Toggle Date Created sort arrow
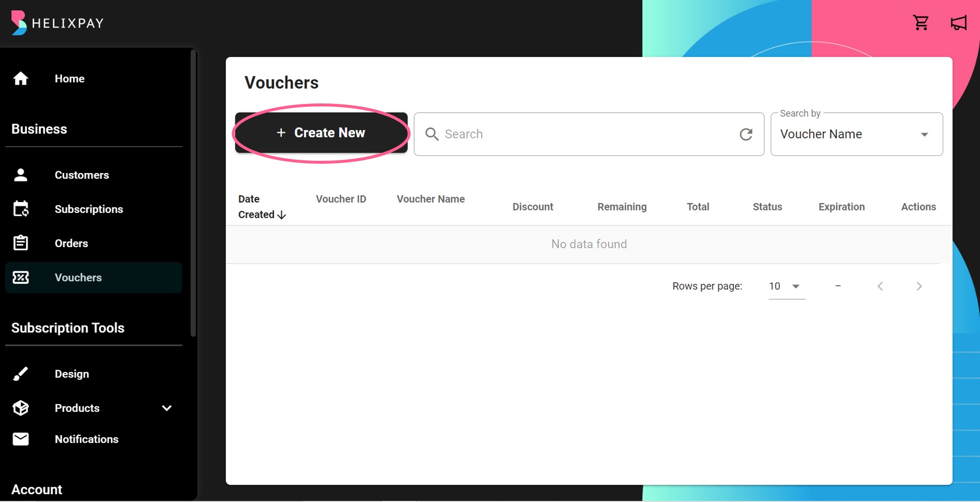The image size is (980, 502). pyautogui.click(x=282, y=215)
